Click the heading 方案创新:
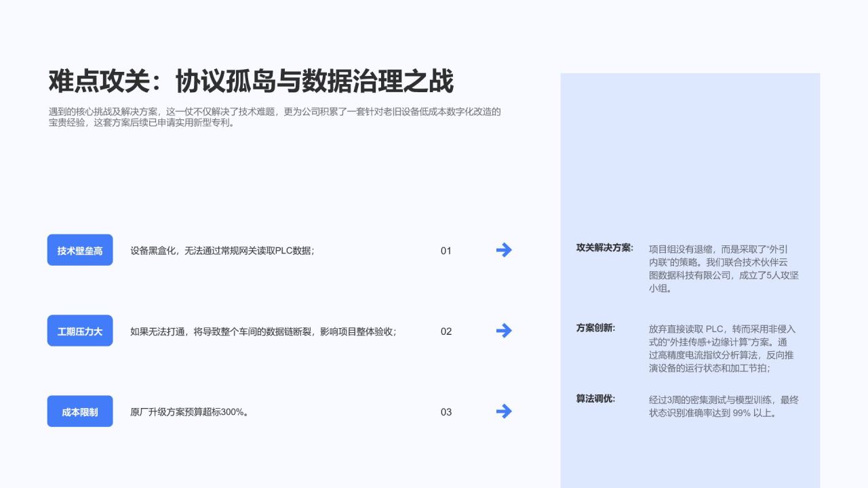Screen dimensions: 868x488 [596, 328]
